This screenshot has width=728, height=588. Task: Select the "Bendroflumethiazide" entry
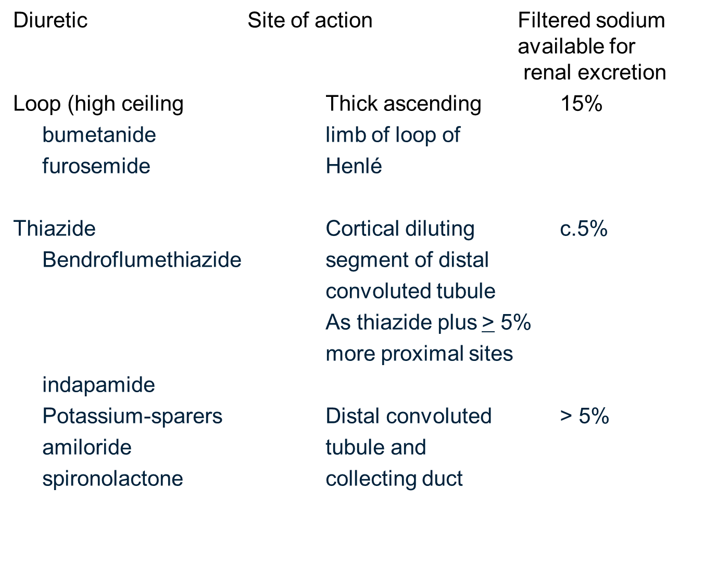[142, 260]
